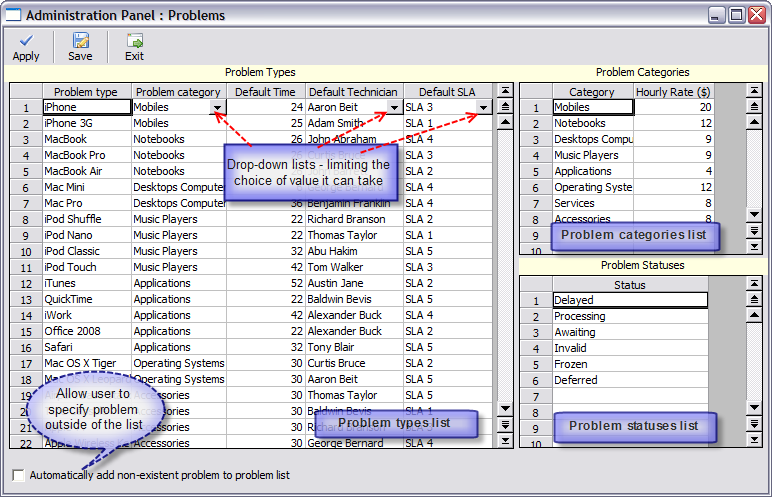Open Problem category dropdown for iPhone row
772x497 pixels.
[x=217, y=107]
